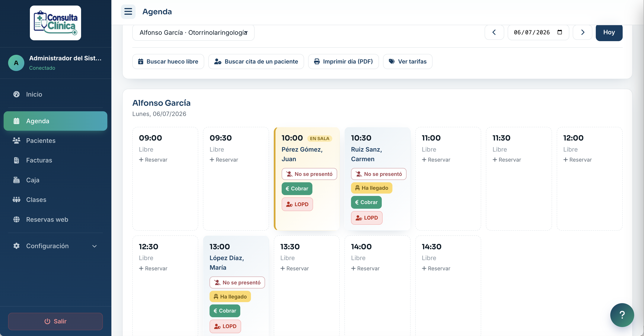Mark Ruiz Sanz as Ha llegado

[x=372, y=188]
